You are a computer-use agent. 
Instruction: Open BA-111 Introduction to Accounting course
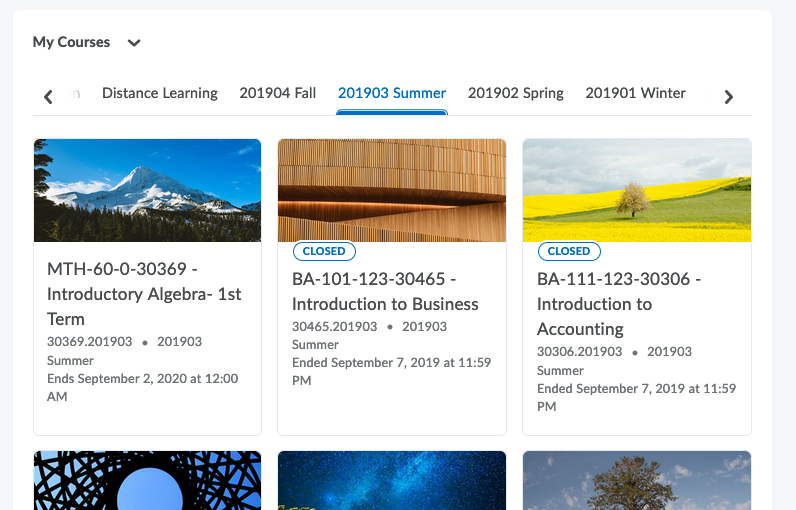(x=618, y=303)
